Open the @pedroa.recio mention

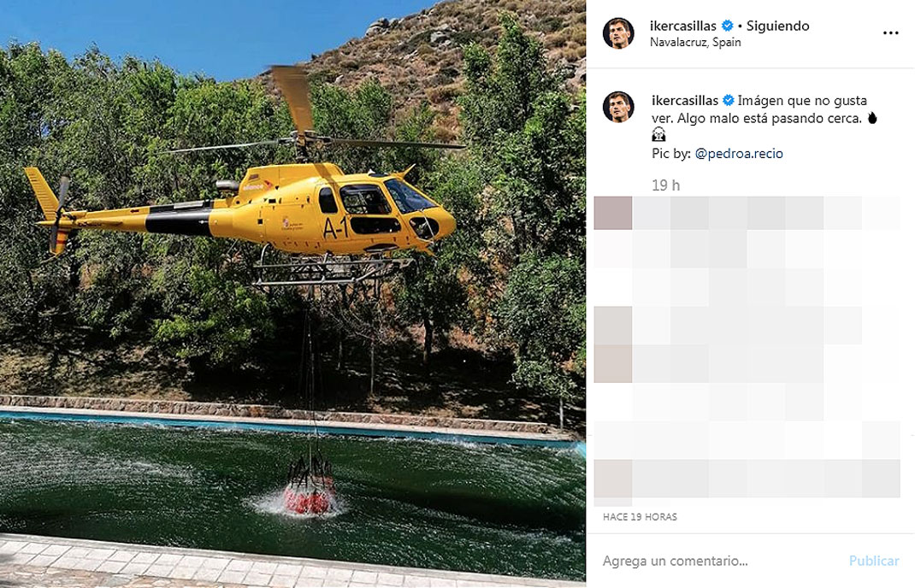pyautogui.click(x=739, y=154)
